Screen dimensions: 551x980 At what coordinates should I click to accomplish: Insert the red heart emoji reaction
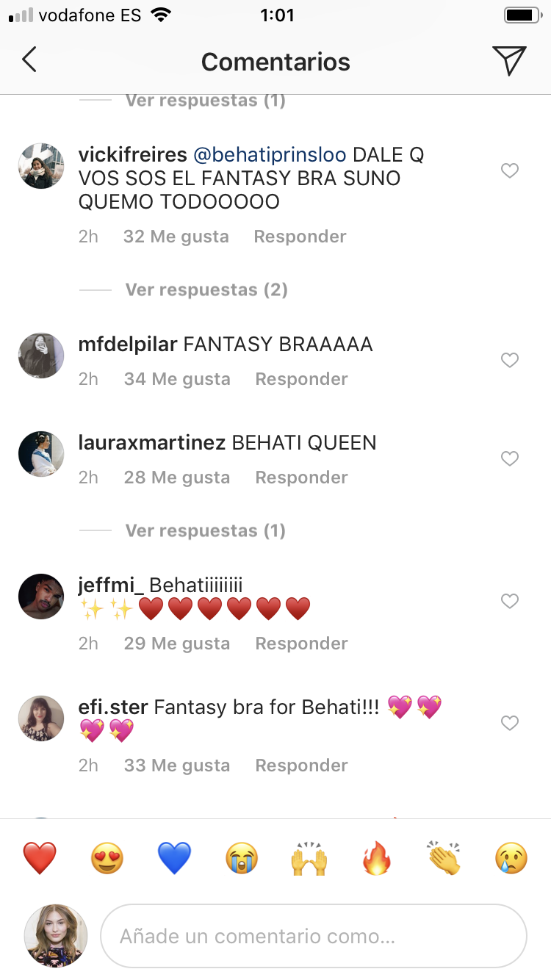[40, 858]
